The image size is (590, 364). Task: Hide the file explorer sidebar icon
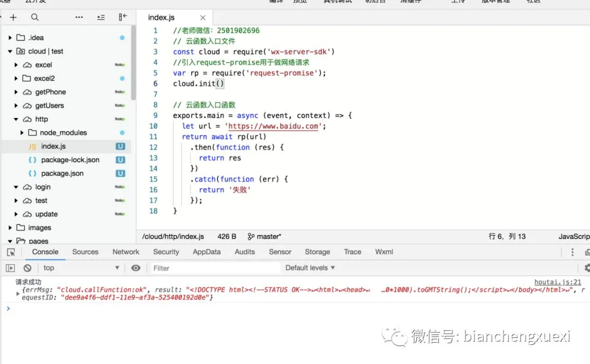pyautogui.click(x=123, y=17)
